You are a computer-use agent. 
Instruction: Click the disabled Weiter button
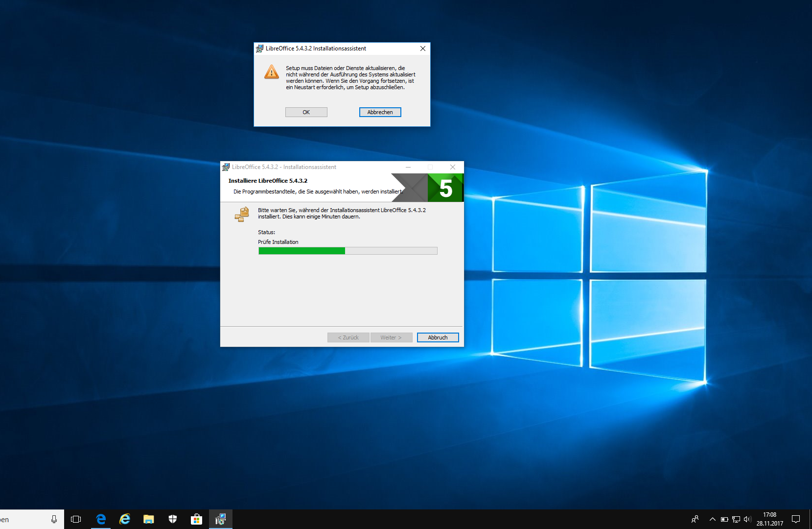[x=391, y=337]
